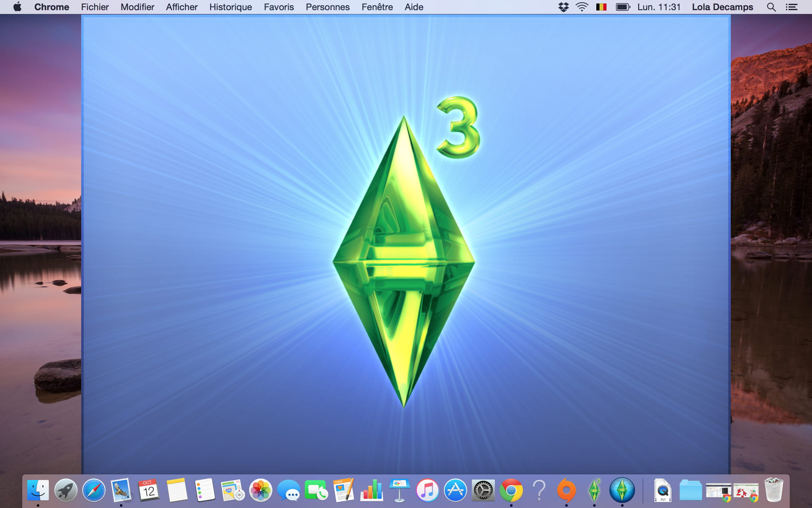This screenshot has height=508, width=812.
Task: Open Spotlight search magnifier
Action: [771, 7]
